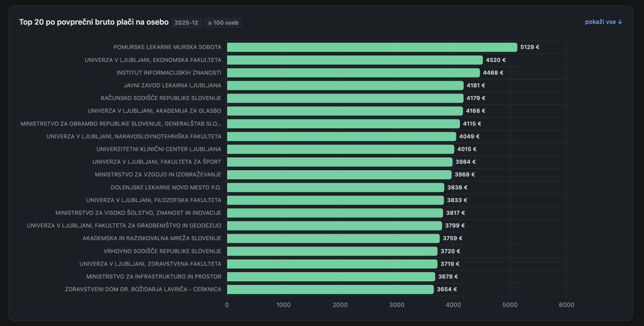The width and height of the screenshot is (644, 326).
Task: Click the value '3720 €'
Action: click(x=450, y=251)
